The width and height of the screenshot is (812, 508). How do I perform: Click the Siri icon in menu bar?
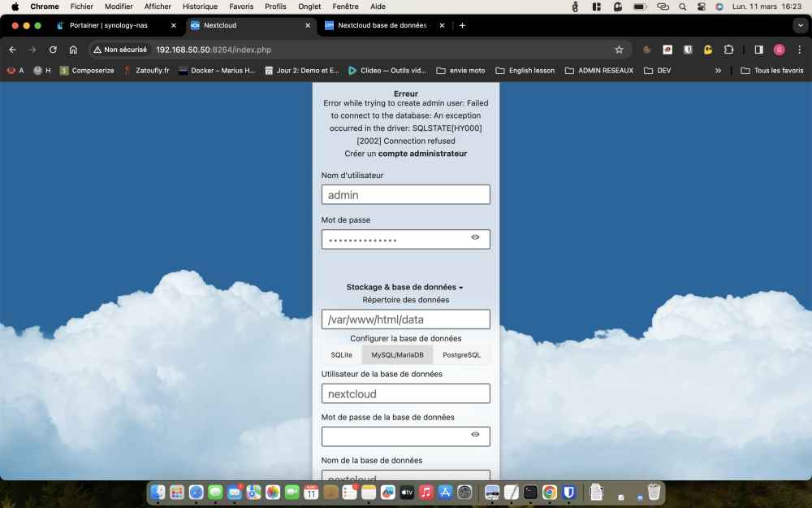click(x=719, y=7)
